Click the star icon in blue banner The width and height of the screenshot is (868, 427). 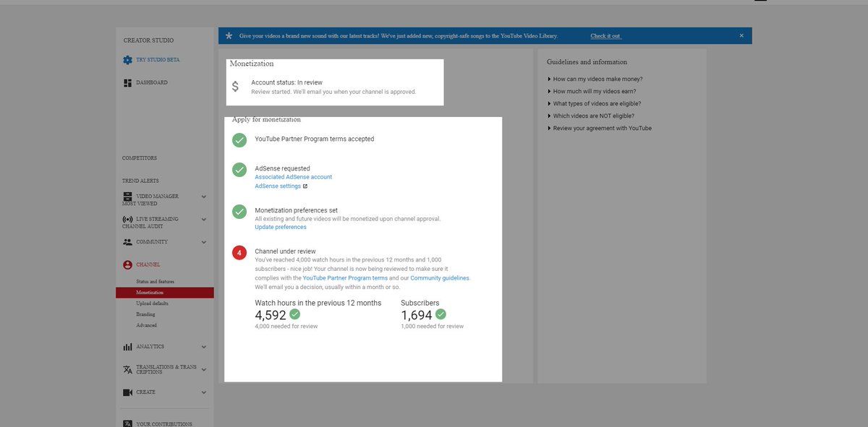229,35
